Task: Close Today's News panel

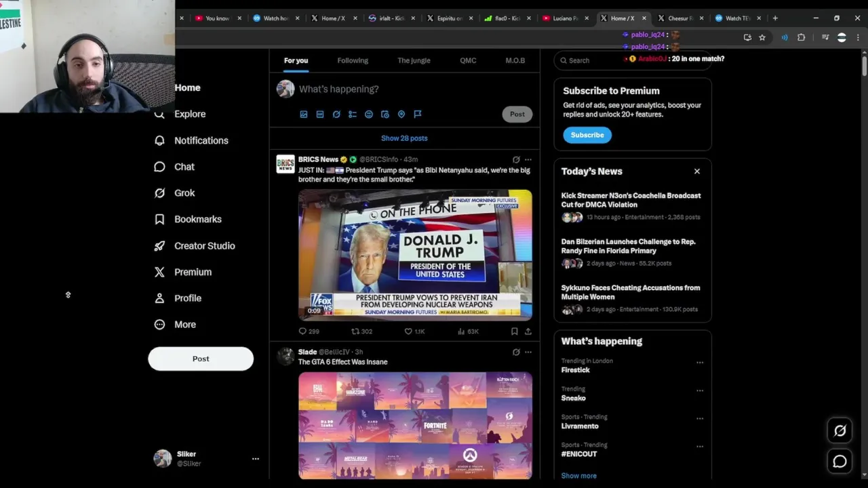Action: (x=697, y=171)
